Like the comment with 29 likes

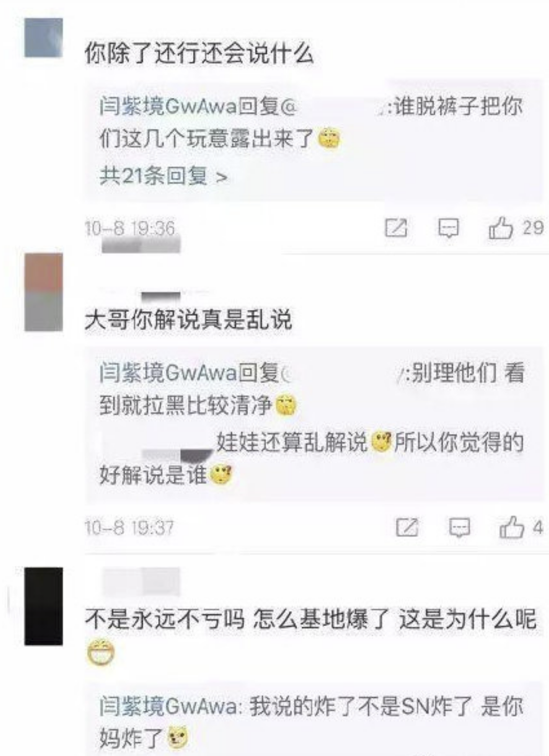(500, 228)
